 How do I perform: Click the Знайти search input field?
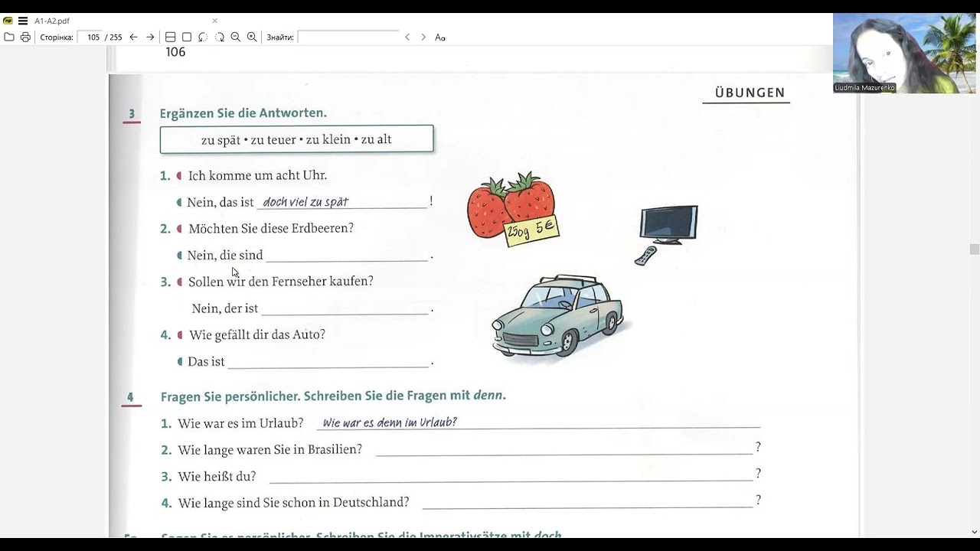pyautogui.click(x=348, y=37)
